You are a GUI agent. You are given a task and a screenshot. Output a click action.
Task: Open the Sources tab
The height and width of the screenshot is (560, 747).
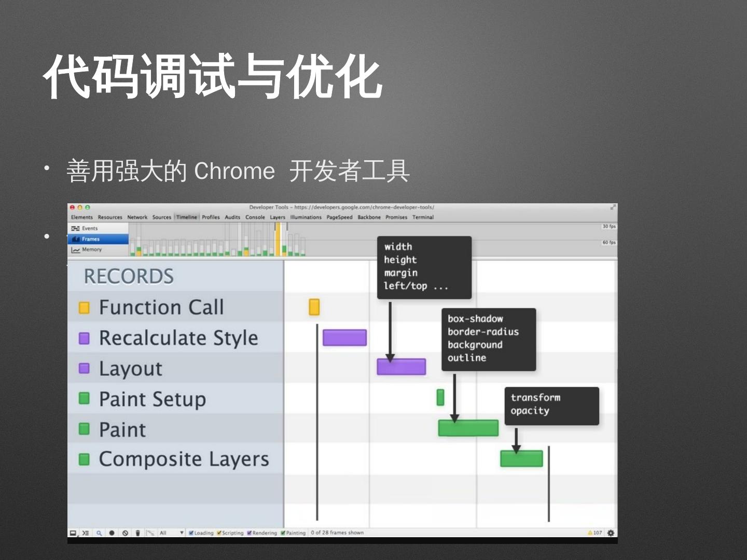(x=162, y=217)
